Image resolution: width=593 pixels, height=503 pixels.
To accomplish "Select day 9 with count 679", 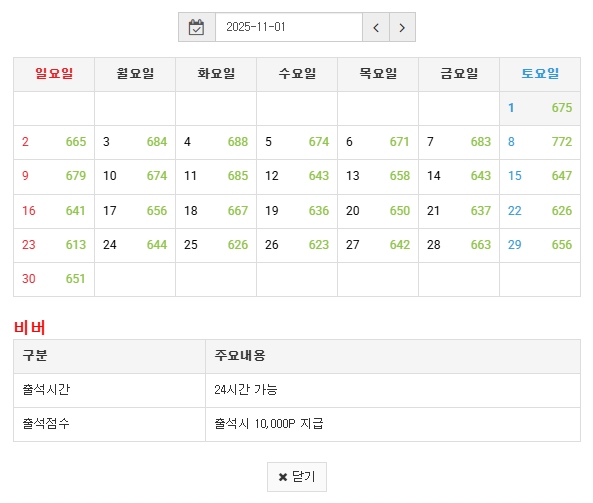I will pos(54,177).
